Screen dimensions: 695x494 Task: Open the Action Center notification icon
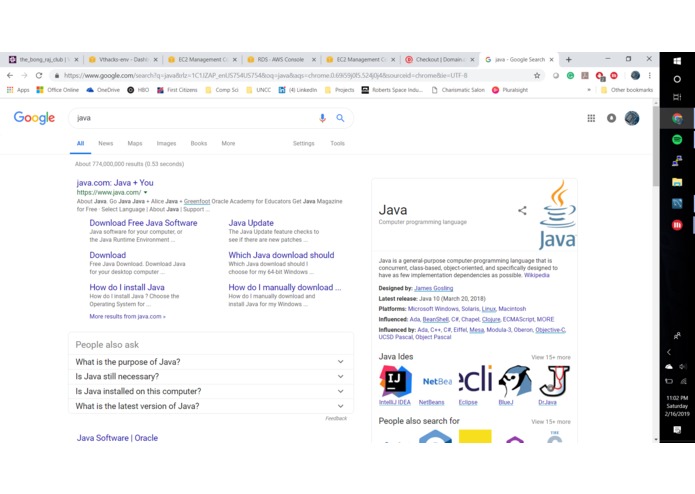pos(677,429)
